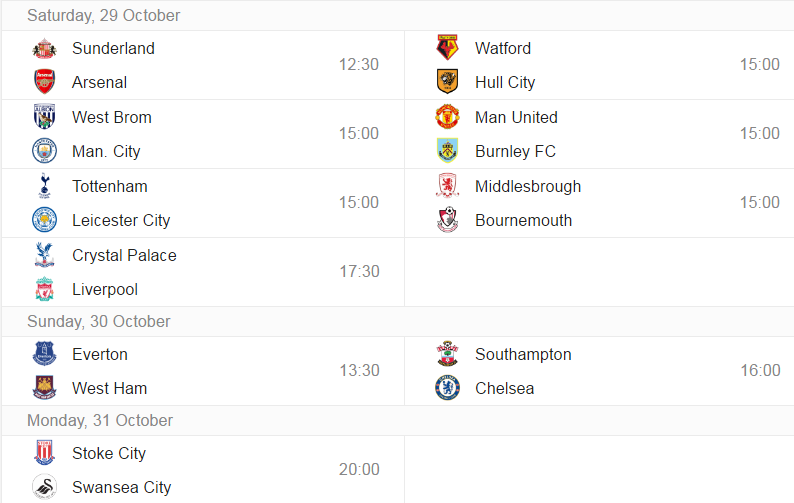Screen dimensions: 794x503
Task: Select the Chelsea club badge
Action: pos(448,388)
